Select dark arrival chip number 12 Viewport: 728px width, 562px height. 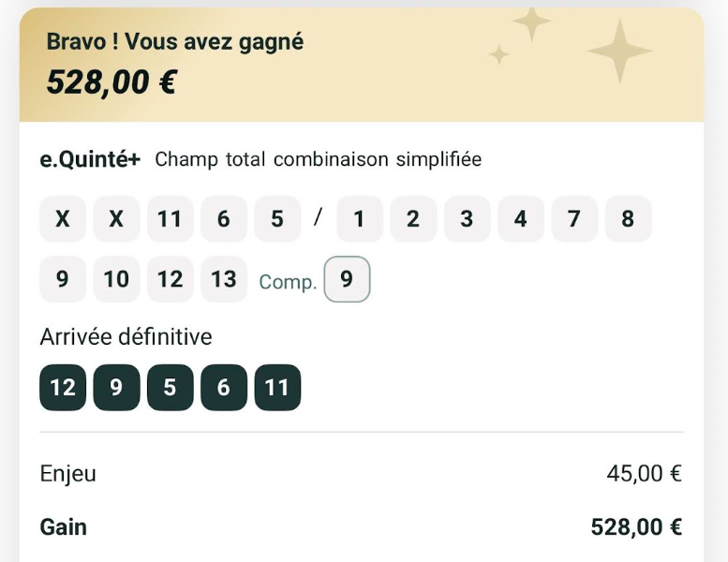click(63, 387)
